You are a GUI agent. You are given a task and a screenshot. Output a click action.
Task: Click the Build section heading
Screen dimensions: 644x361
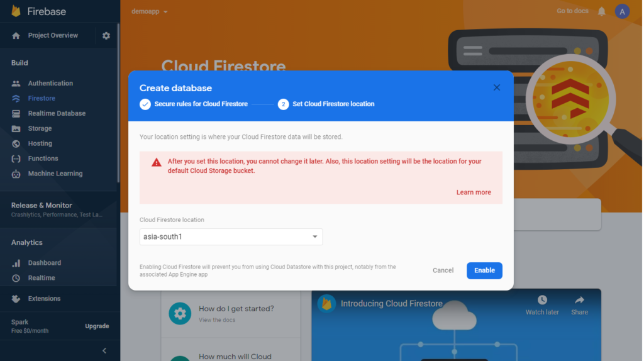[19, 63]
